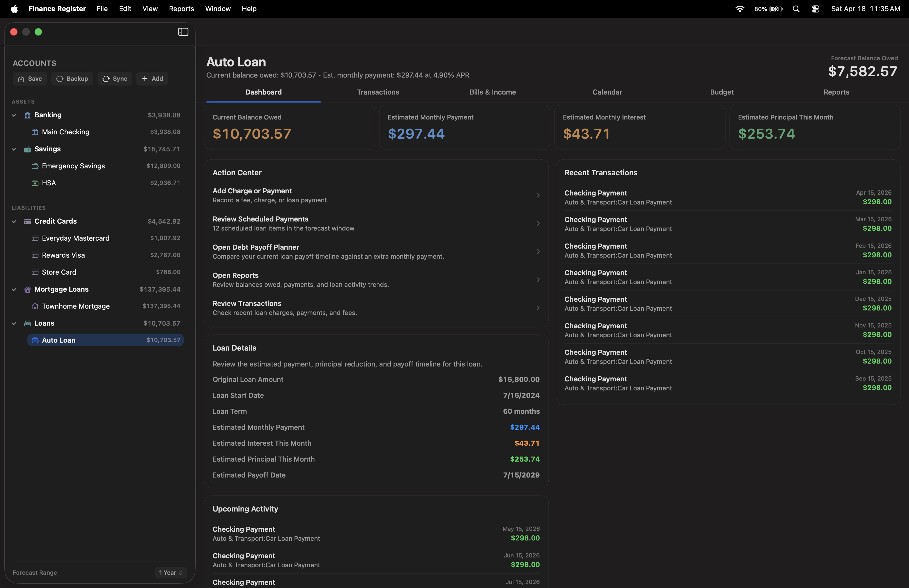Click the Sync button

tap(115, 79)
